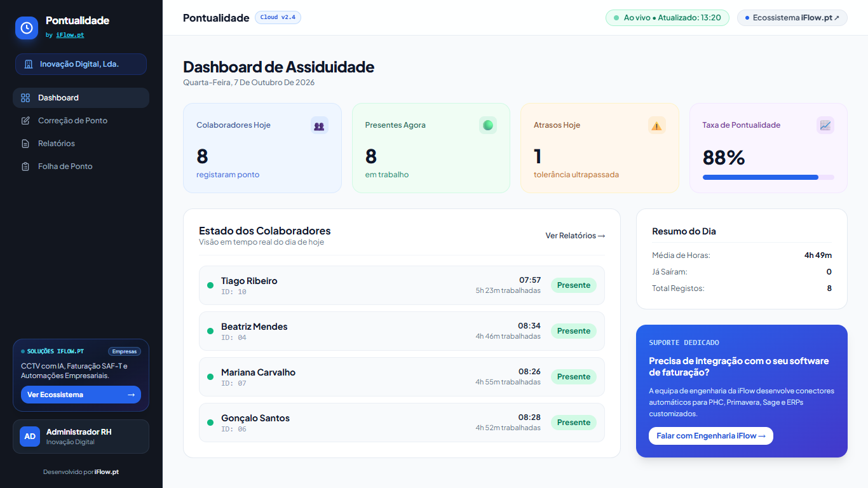Click the 4h 49m Média de Horas value
Screen dimensions: 868x488
[x=818, y=255]
